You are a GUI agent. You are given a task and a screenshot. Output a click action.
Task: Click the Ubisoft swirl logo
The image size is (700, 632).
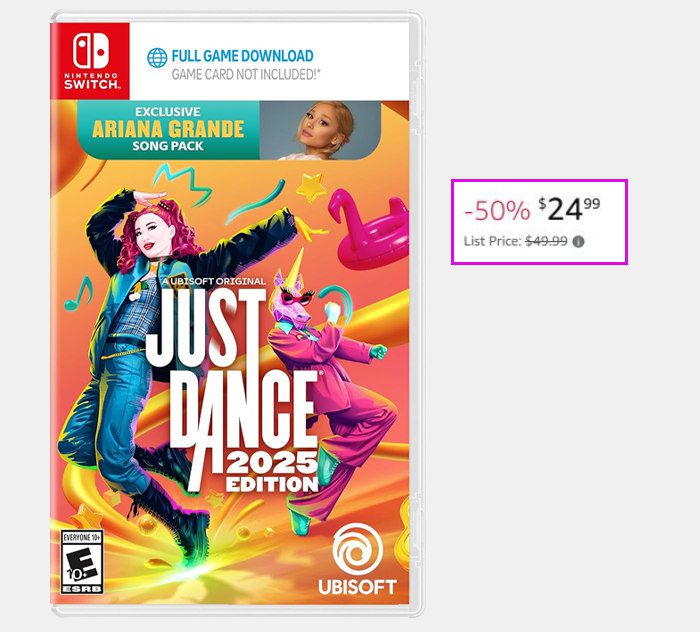point(358,549)
